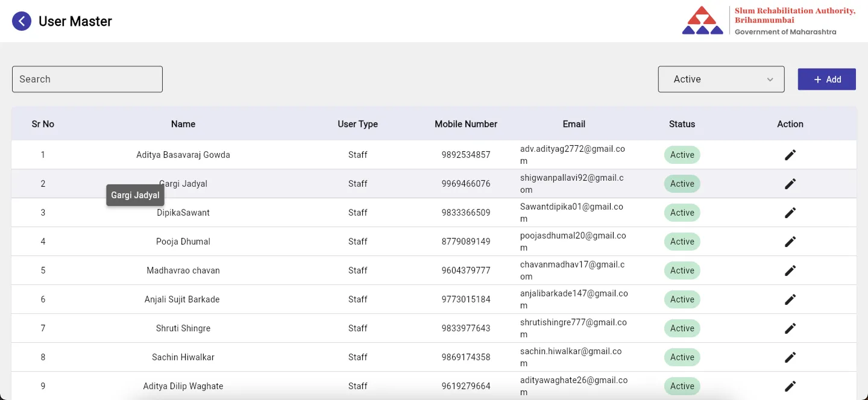The height and width of the screenshot is (400, 868).
Task: Click the pencil icon for DipikaSawant's row
Action: [790, 213]
